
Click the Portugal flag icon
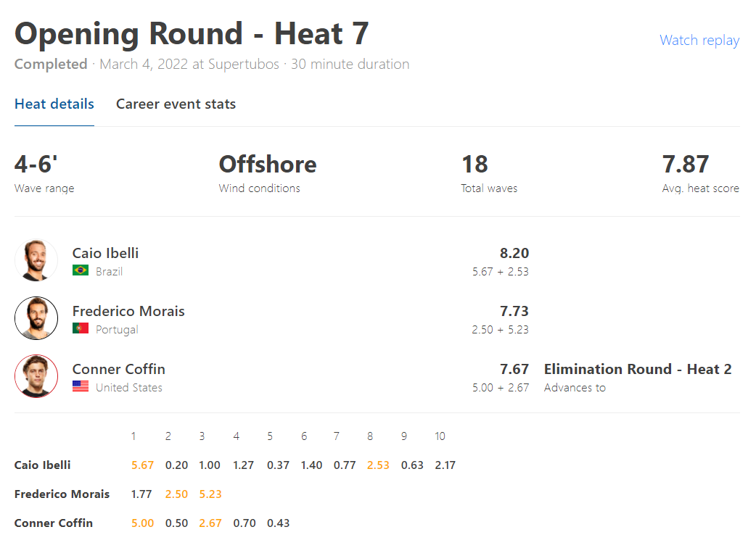click(81, 328)
